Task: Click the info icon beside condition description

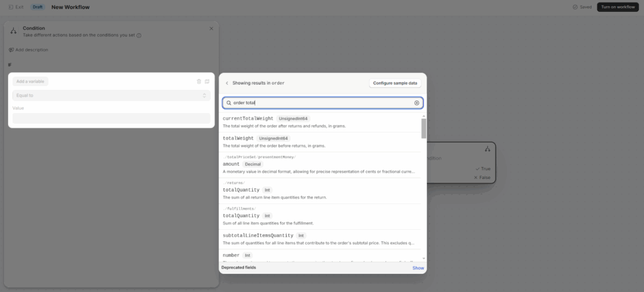Action: (x=139, y=36)
